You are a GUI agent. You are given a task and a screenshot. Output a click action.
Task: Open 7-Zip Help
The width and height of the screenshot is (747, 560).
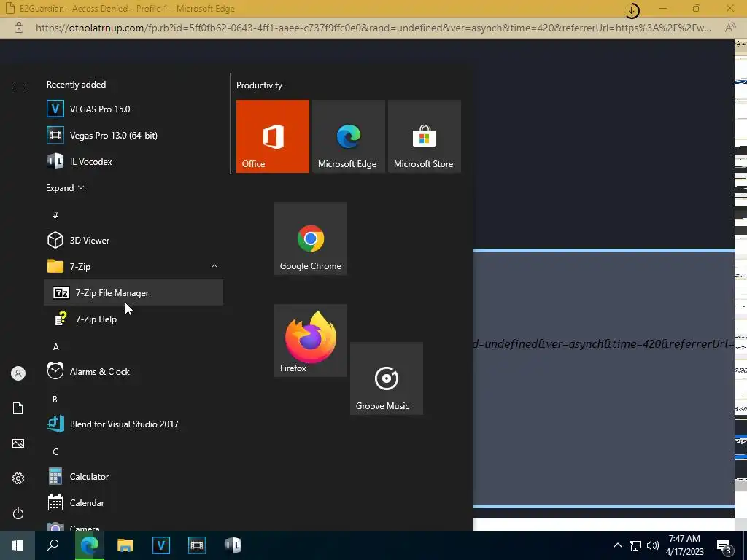tap(133, 319)
